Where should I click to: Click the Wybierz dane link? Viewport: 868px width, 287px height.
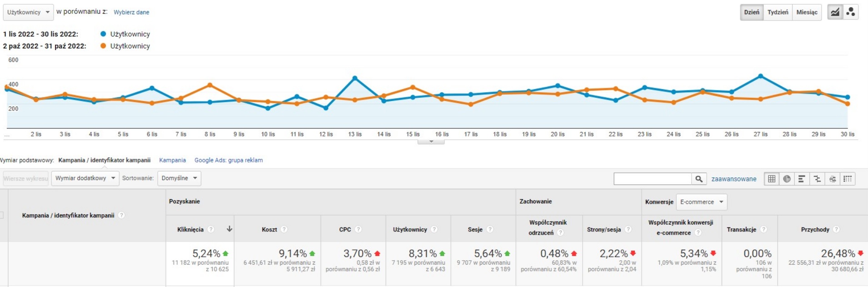click(131, 12)
